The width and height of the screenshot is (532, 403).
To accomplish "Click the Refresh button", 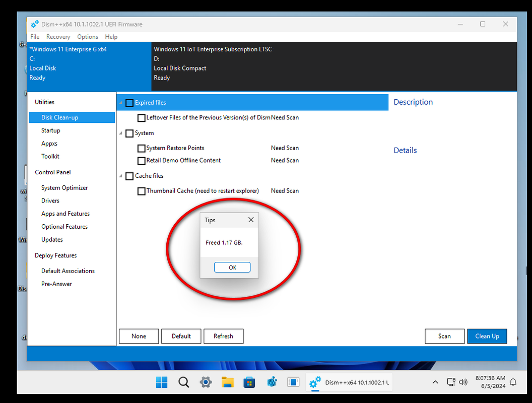I will [223, 336].
